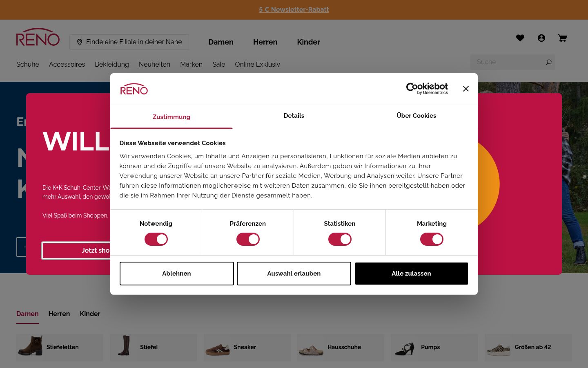The width and height of the screenshot is (588, 368).
Task: Click the RENO logo in header
Action: pyautogui.click(x=38, y=37)
